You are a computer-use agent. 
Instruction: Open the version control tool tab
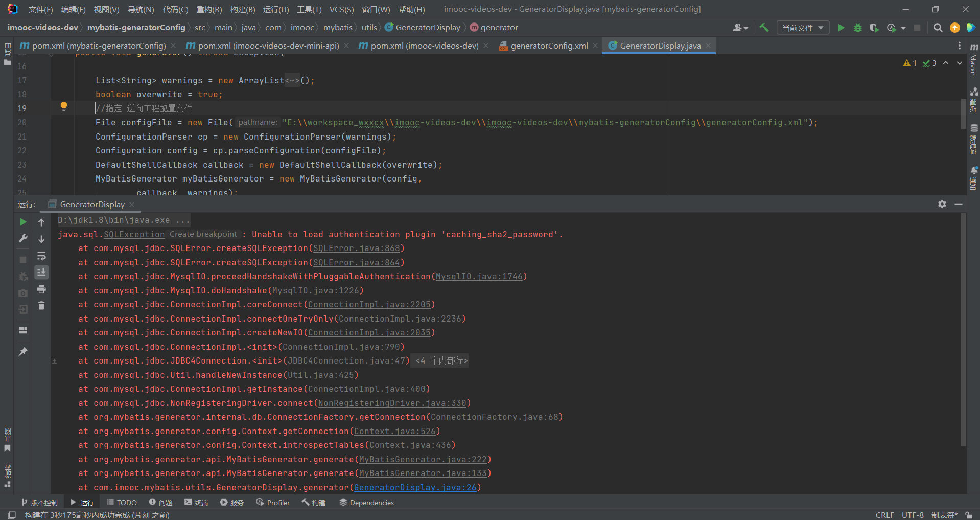click(40, 503)
